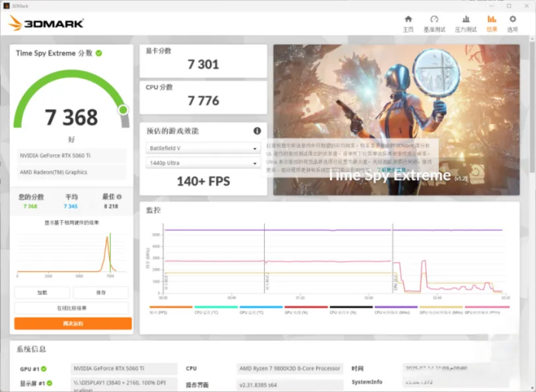Open the Battlefield V game dropdown

[x=203, y=148]
